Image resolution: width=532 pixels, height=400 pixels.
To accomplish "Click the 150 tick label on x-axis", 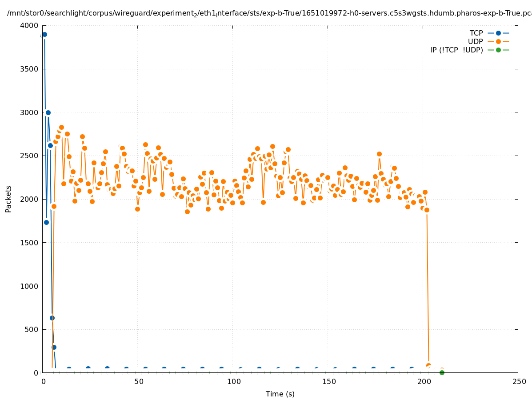I will 328,381.
